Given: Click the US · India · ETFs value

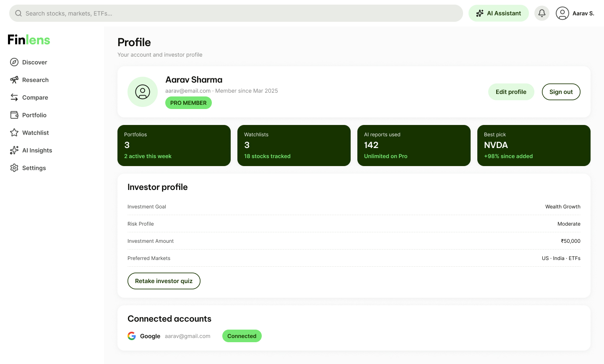Looking at the screenshot, I should (x=561, y=258).
